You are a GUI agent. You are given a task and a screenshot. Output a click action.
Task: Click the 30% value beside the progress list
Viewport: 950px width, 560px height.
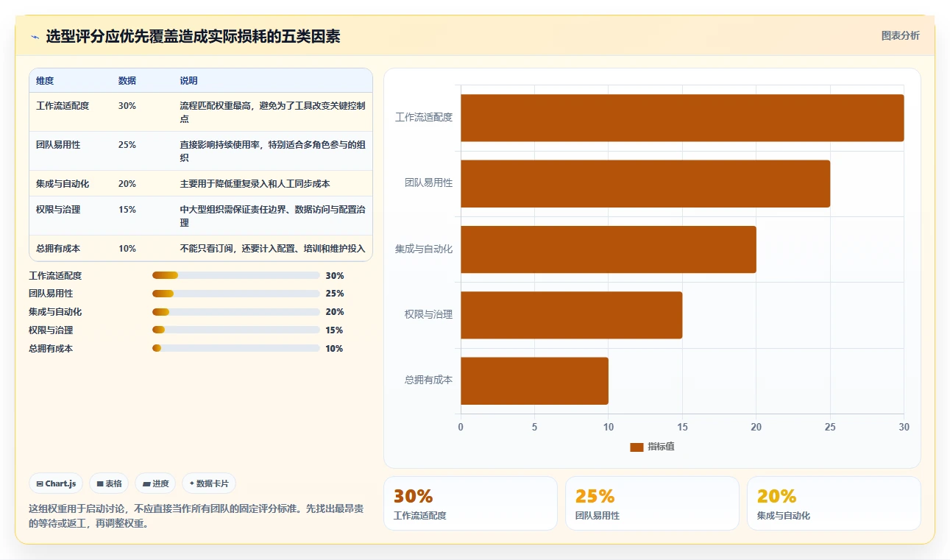(x=335, y=276)
